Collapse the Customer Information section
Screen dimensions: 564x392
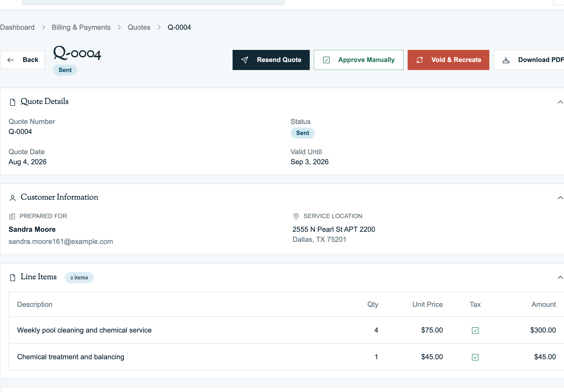pyautogui.click(x=560, y=198)
